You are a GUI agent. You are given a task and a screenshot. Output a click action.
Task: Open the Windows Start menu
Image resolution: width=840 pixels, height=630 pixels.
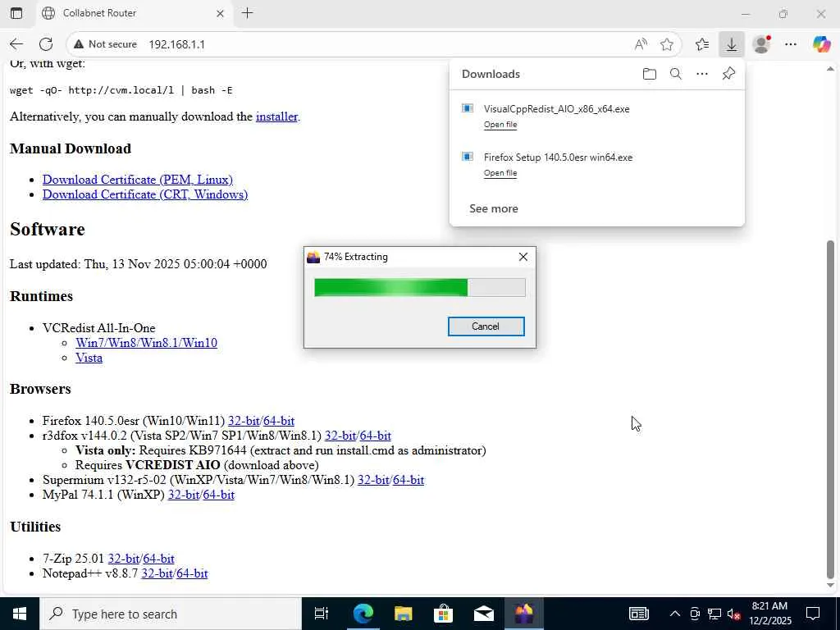(20, 614)
